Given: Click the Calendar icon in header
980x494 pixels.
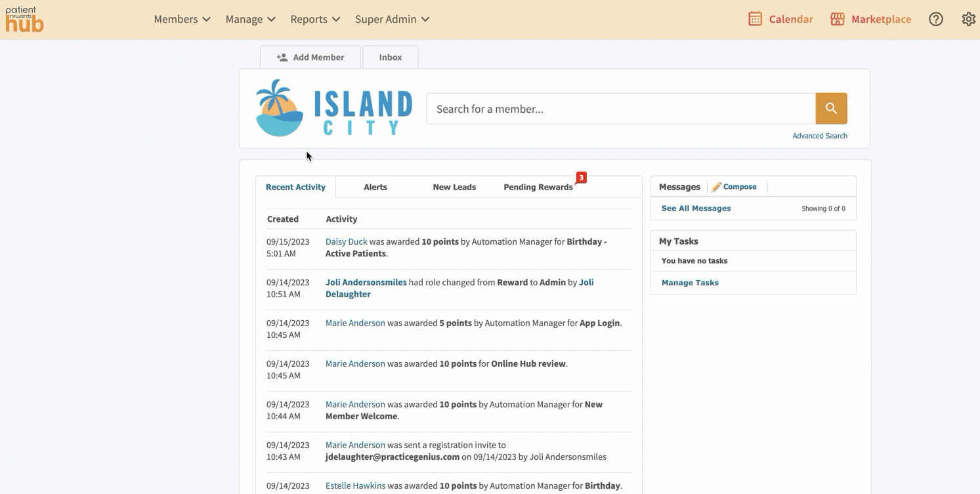Looking at the screenshot, I should [756, 19].
